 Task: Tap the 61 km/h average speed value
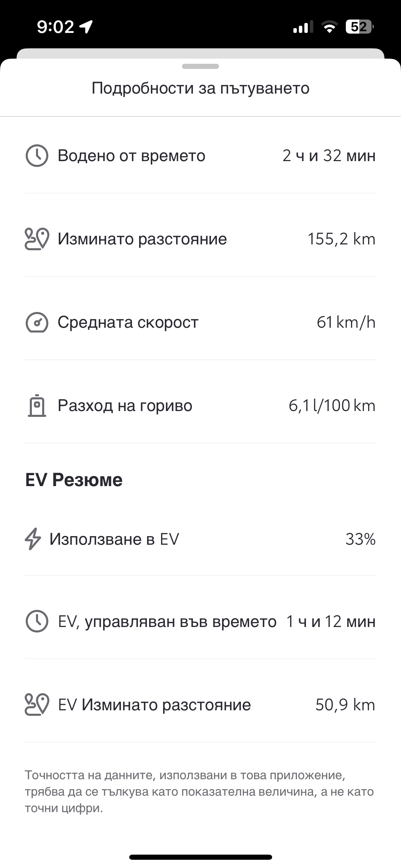click(346, 322)
